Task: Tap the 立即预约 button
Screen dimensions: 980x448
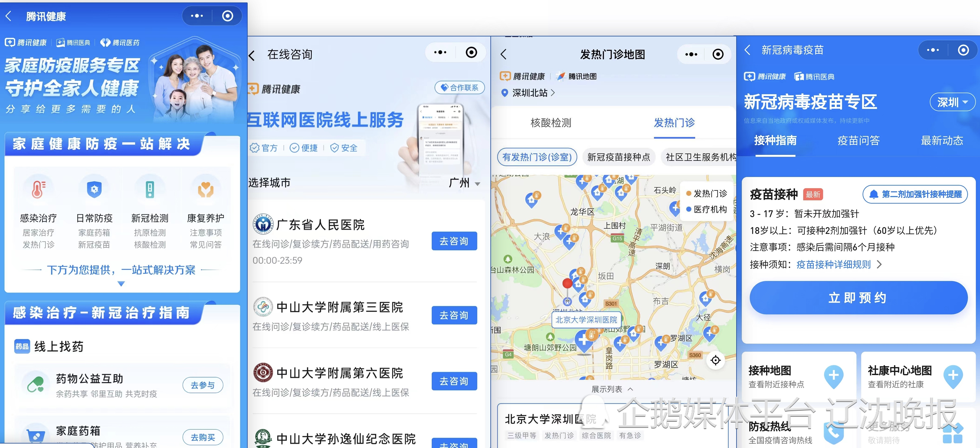Action: (x=858, y=297)
